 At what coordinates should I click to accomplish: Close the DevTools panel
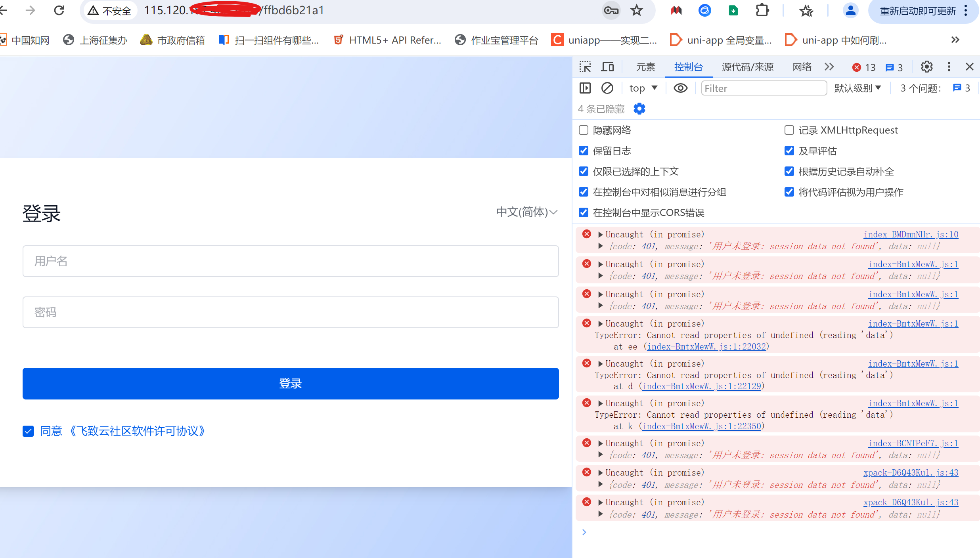969,67
